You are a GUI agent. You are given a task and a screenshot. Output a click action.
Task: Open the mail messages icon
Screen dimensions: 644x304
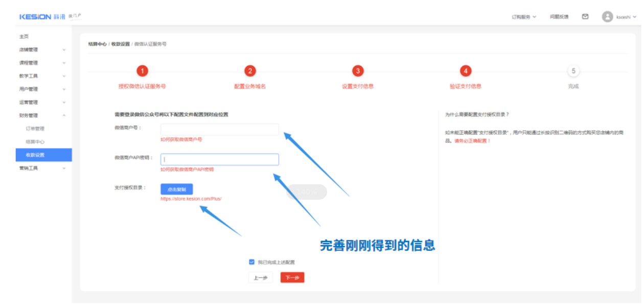click(x=585, y=16)
